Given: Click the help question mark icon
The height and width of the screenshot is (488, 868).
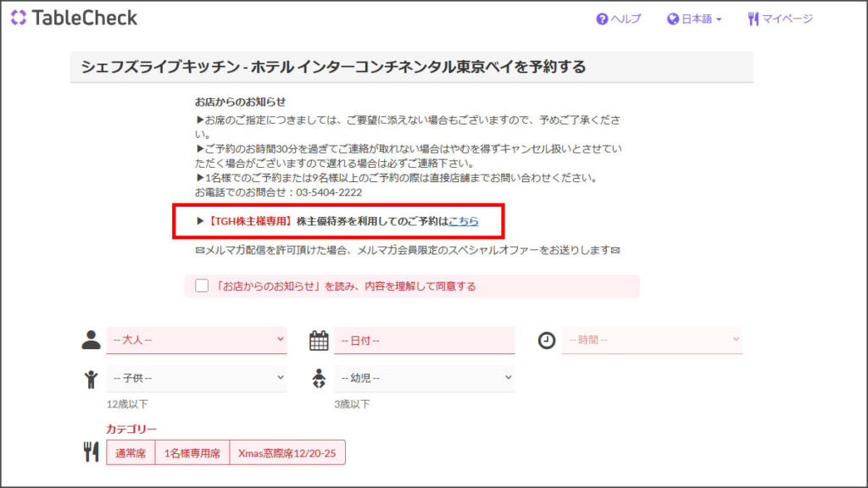Looking at the screenshot, I should [x=602, y=19].
